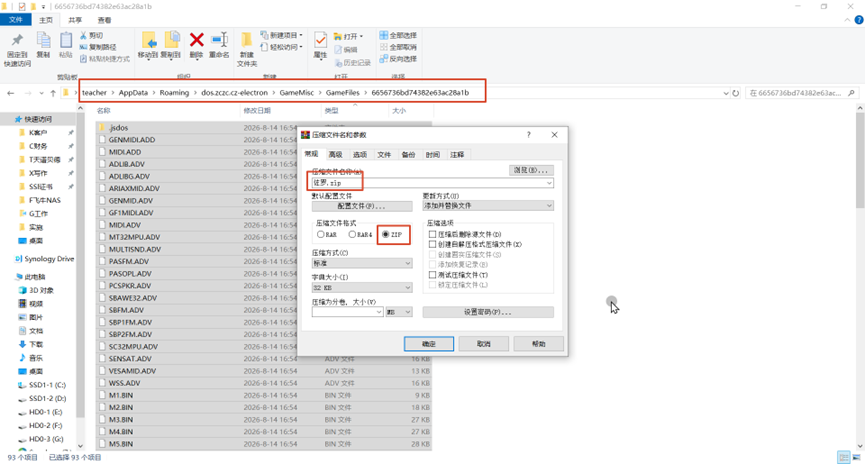Open the 更新方式 dropdown
This screenshot has height=464, width=865.
tap(488, 206)
